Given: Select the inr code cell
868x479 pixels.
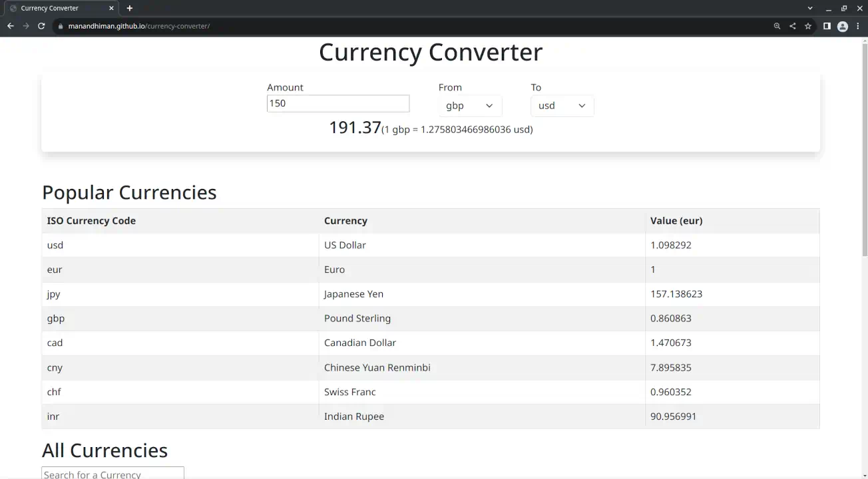Looking at the screenshot, I should pos(180,416).
